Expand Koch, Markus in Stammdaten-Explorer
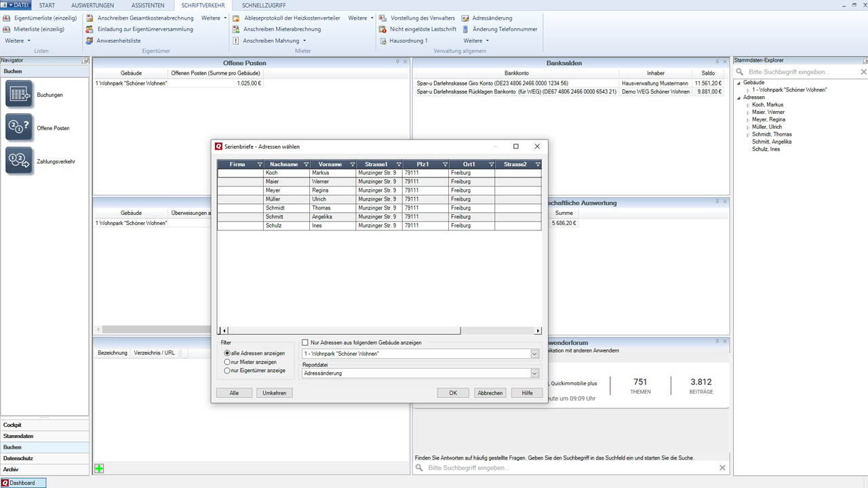The width and height of the screenshot is (868, 488). [748, 105]
